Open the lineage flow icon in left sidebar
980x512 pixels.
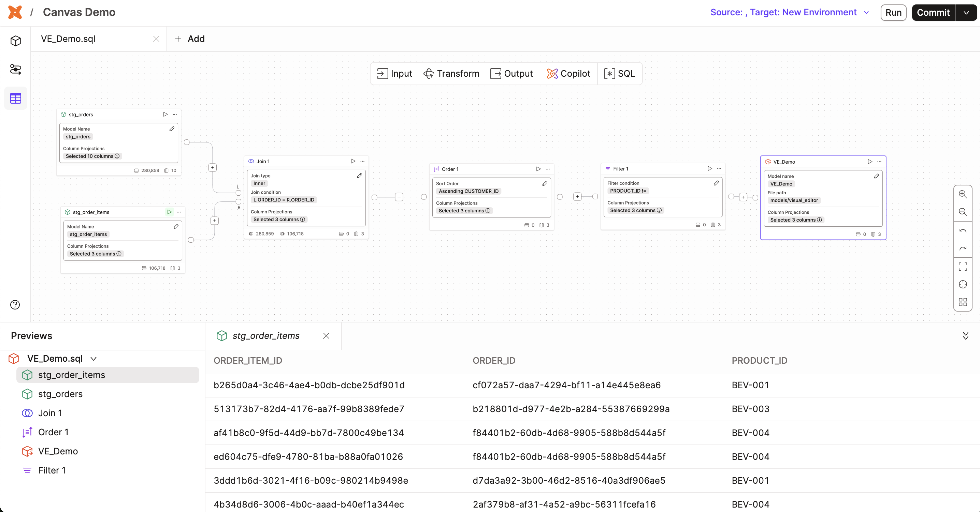point(16,70)
